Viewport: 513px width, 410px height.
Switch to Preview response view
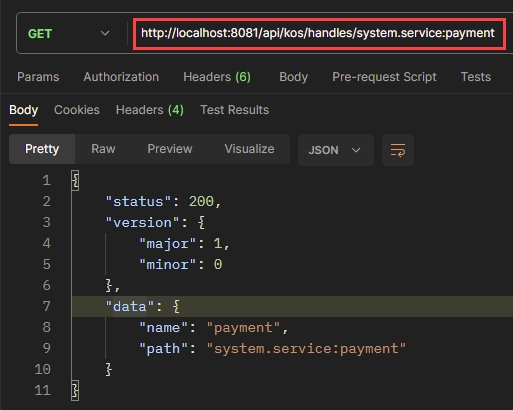tap(170, 149)
